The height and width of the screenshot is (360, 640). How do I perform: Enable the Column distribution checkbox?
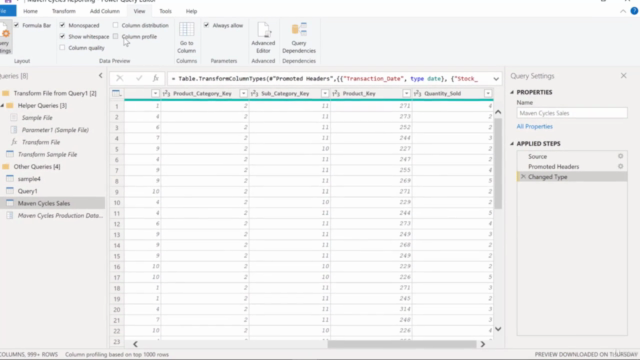click(x=116, y=25)
